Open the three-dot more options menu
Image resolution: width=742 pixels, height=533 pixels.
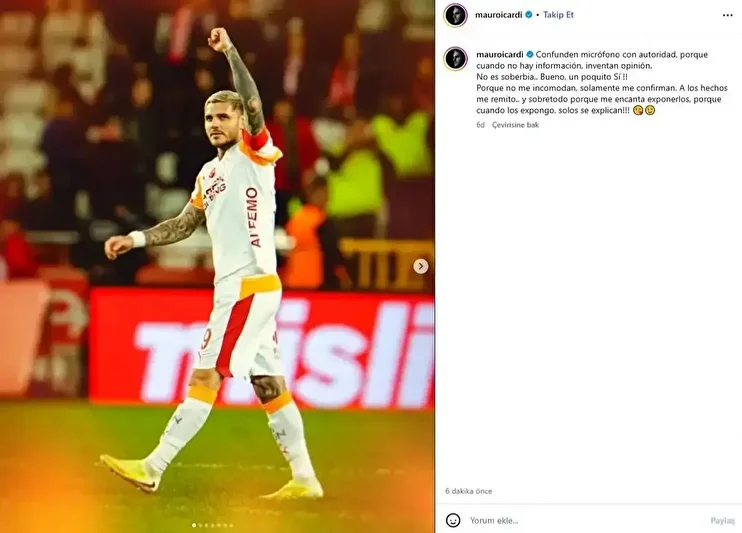pyautogui.click(x=727, y=15)
